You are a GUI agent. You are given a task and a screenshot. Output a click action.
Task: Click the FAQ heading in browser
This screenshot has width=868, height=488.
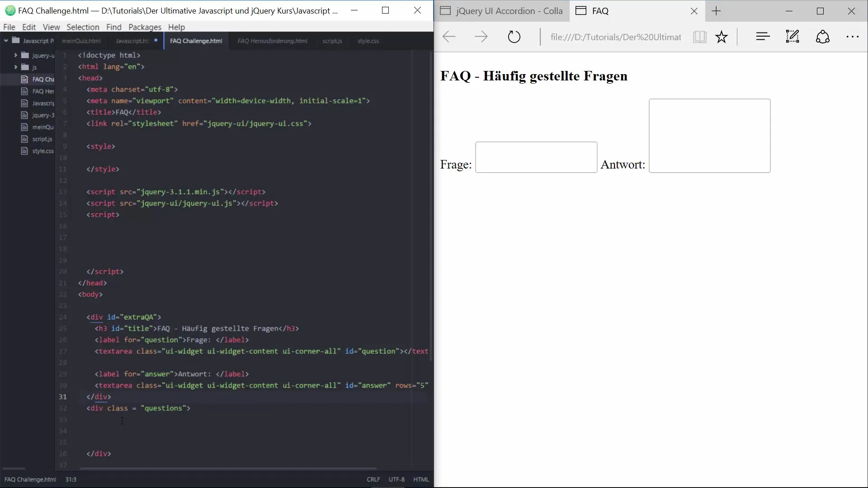(x=534, y=76)
